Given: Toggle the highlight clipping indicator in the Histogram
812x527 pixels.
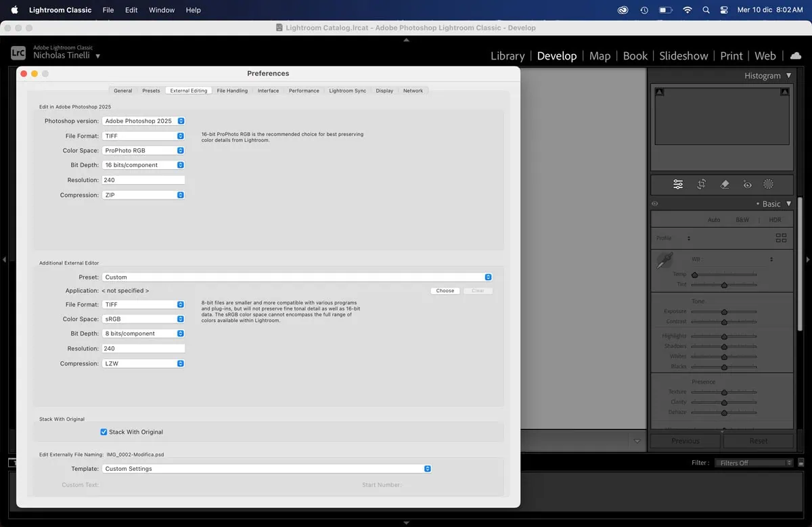Looking at the screenshot, I should [784, 92].
